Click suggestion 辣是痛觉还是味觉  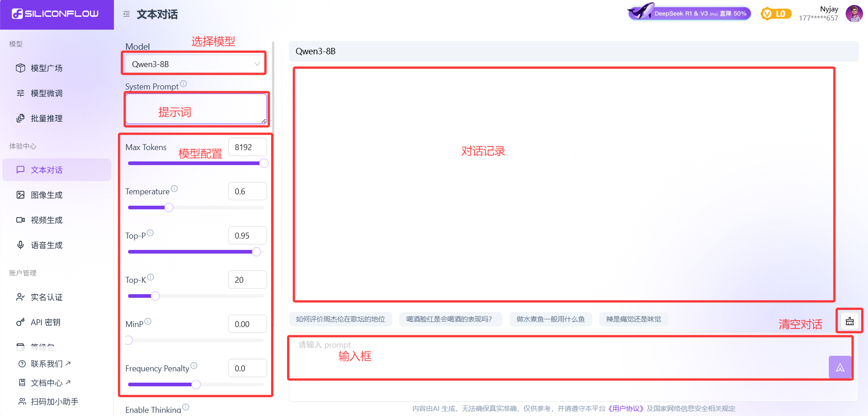tap(633, 319)
